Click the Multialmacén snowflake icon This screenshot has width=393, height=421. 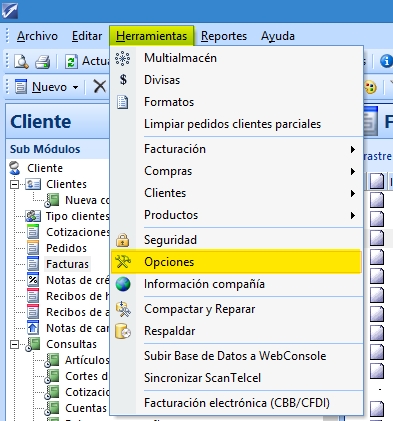tap(122, 58)
